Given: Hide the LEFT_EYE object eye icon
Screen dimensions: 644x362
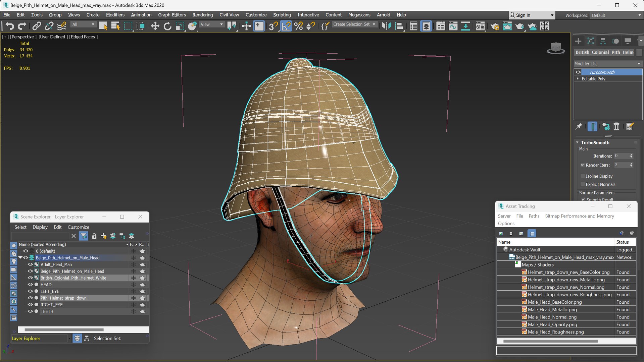Looking at the screenshot, I should (30, 291).
